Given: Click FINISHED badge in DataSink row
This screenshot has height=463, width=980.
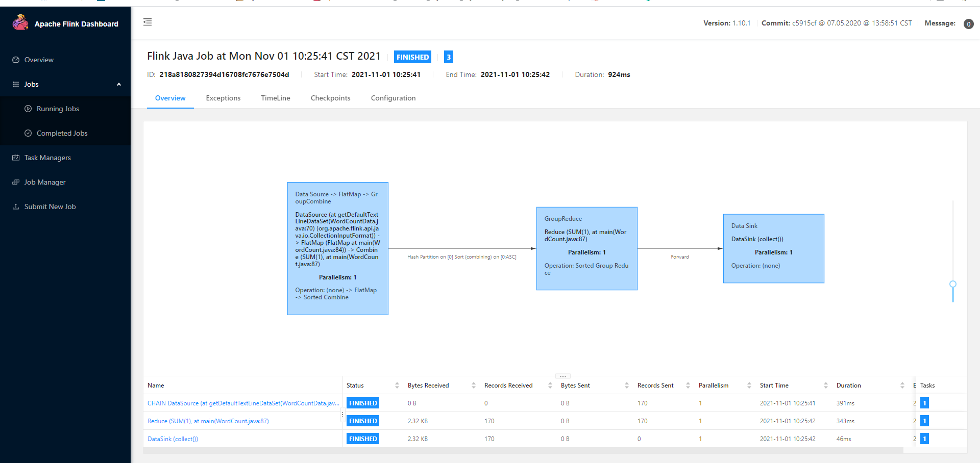Looking at the screenshot, I should coord(363,439).
